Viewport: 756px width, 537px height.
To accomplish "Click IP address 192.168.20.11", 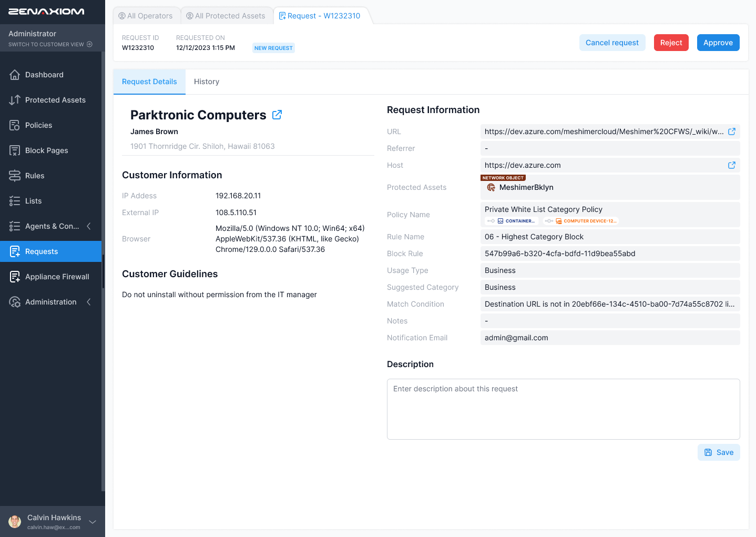I will pyautogui.click(x=238, y=196).
